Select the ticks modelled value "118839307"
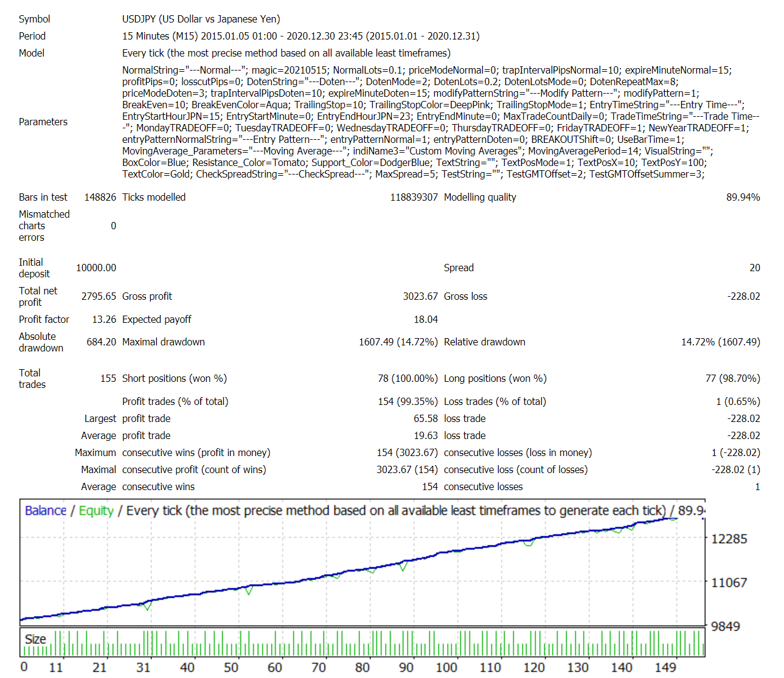The image size is (784, 678). pyautogui.click(x=414, y=198)
